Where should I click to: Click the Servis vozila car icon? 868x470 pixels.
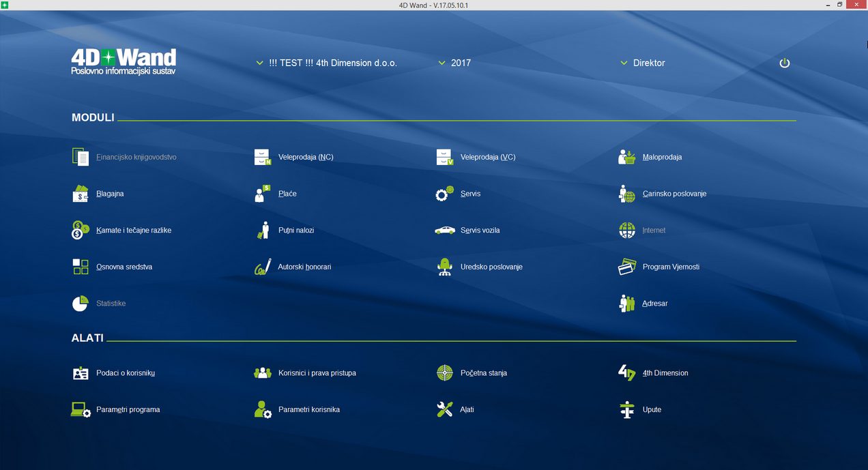point(445,231)
